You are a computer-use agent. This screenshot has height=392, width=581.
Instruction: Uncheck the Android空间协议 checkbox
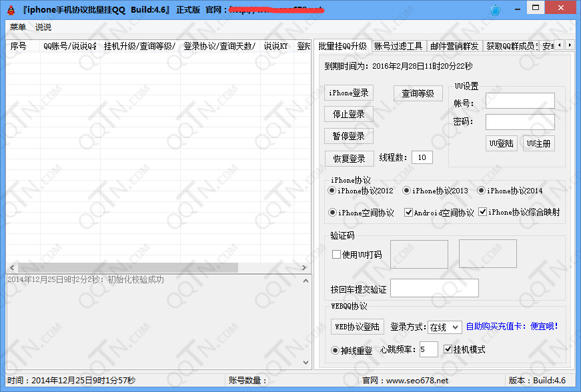click(x=409, y=213)
